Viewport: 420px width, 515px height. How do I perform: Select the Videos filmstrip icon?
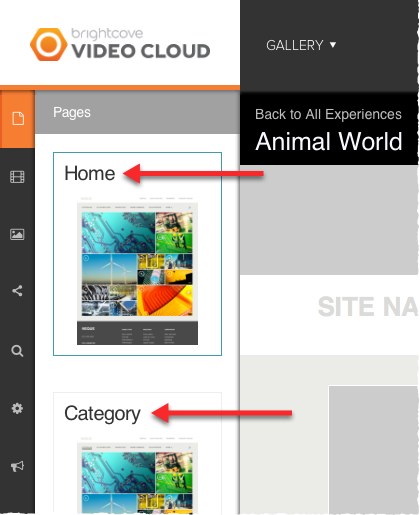pos(17,177)
